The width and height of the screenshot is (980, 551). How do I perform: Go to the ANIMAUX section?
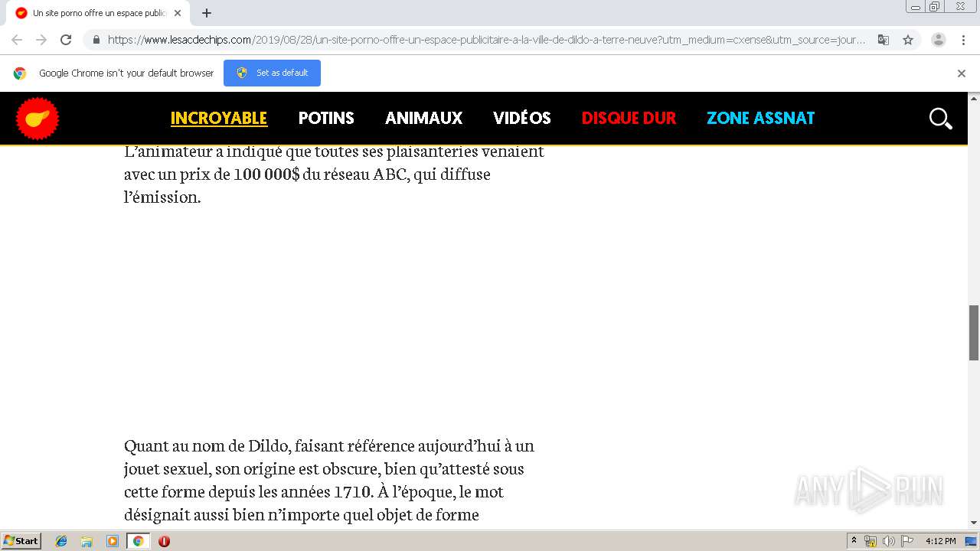(x=424, y=118)
